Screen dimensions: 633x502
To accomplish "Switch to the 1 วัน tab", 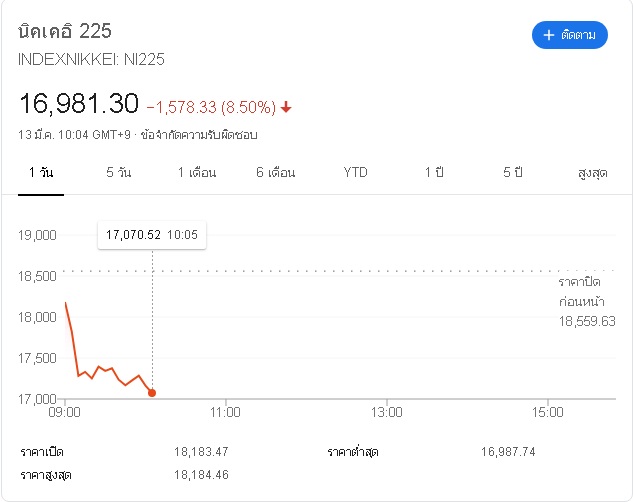I will tap(41, 172).
